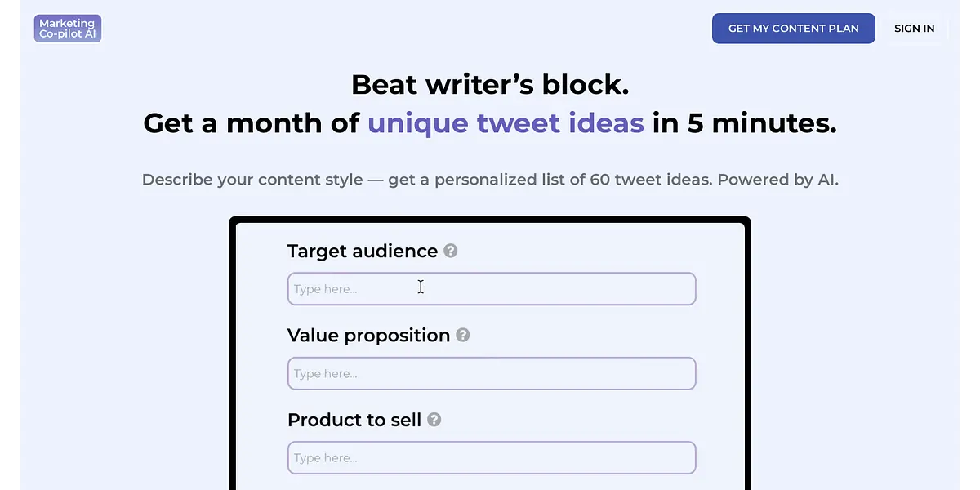980x490 pixels.
Task: Click the Marketing Co-pilot AI logo
Action: [x=68, y=29]
